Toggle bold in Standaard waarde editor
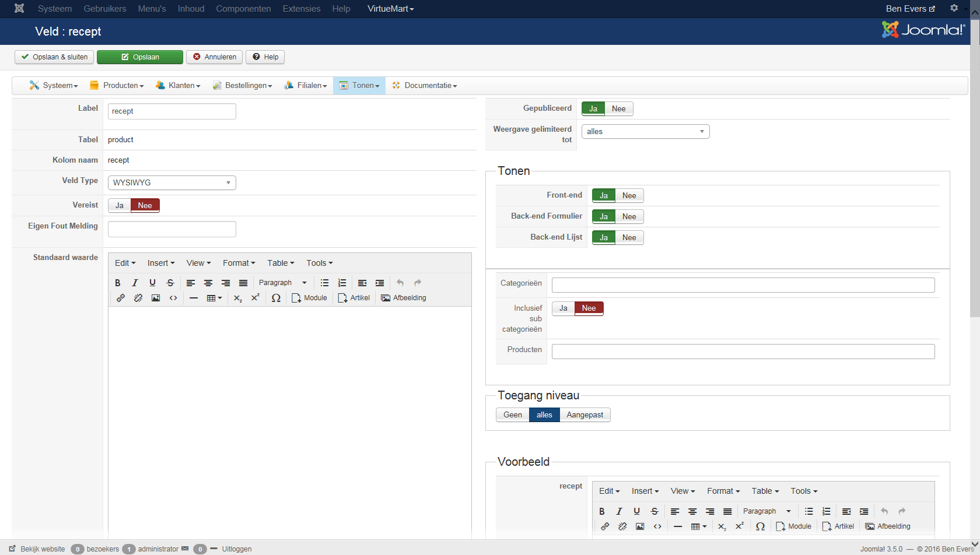Viewport: 980px width, 555px height. (118, 283)
